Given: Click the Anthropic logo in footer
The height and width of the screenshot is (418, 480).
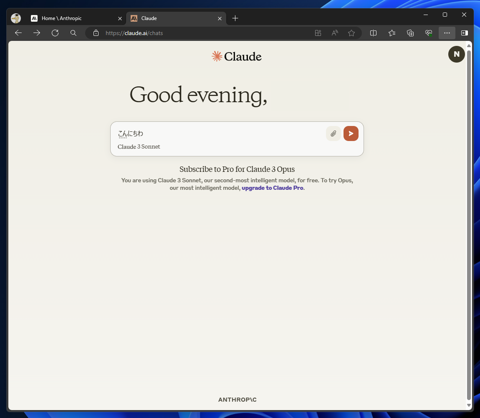Looking at the screenshot, I should tap(237, 400).
